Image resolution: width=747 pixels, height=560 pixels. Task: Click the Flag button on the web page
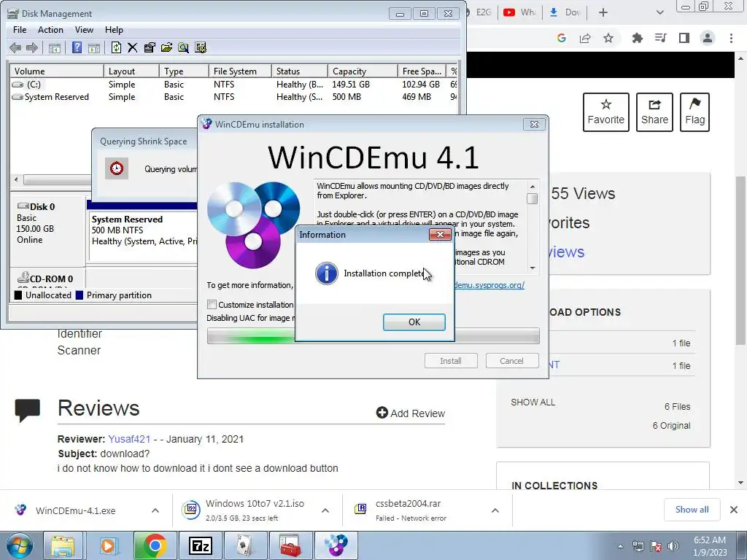tap(694, 112)
